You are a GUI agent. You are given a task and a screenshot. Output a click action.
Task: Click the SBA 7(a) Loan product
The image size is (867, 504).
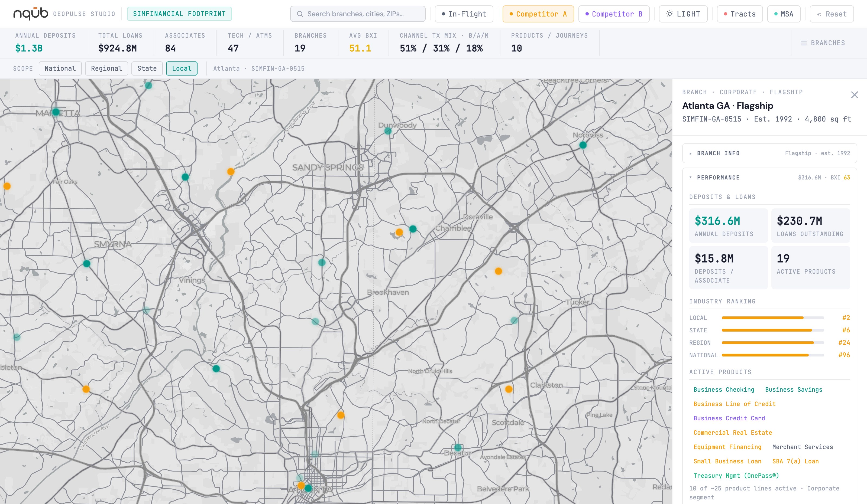795,462
